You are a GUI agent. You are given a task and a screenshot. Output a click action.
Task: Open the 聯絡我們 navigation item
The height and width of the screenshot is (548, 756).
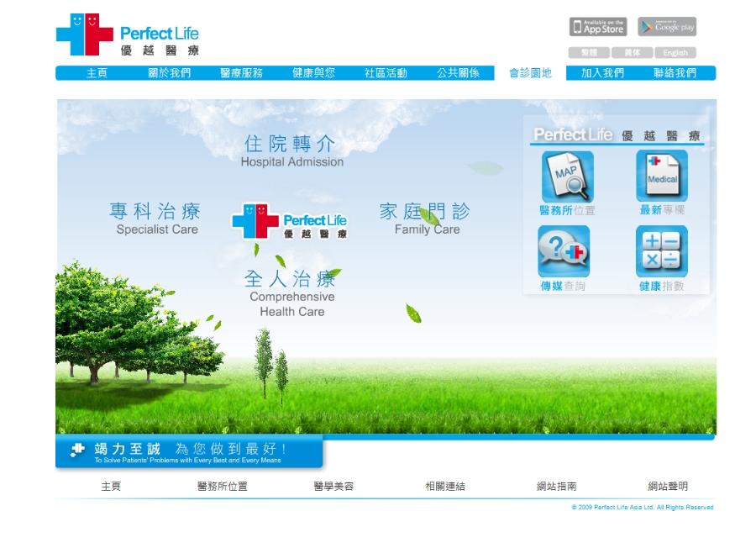pos(675,73)
